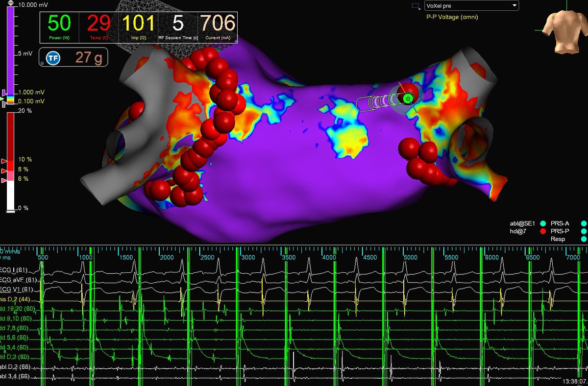Screen dimensions: 588x386
Task: Select the green ablation catheter tip on the map
Action: [407, 98]
